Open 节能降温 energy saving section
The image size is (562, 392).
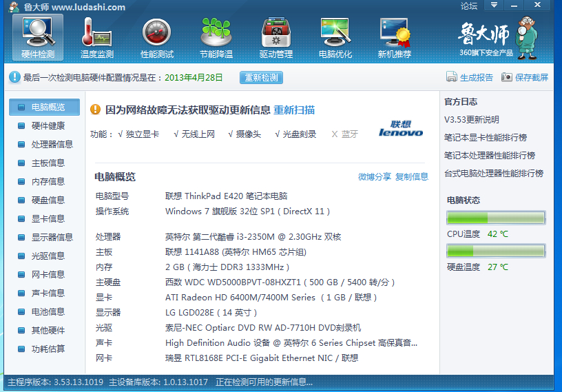tap(216, 37)
